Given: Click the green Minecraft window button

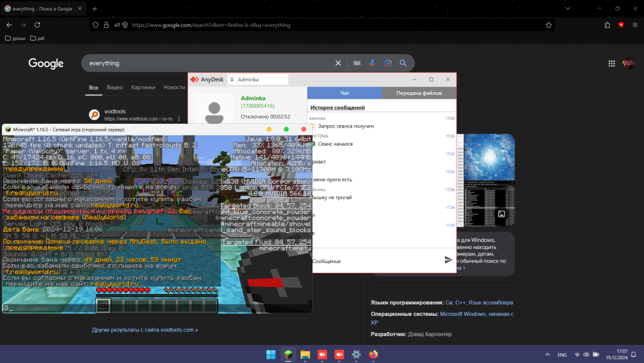Looking at the screenshot, I should [x=287, y=129].
